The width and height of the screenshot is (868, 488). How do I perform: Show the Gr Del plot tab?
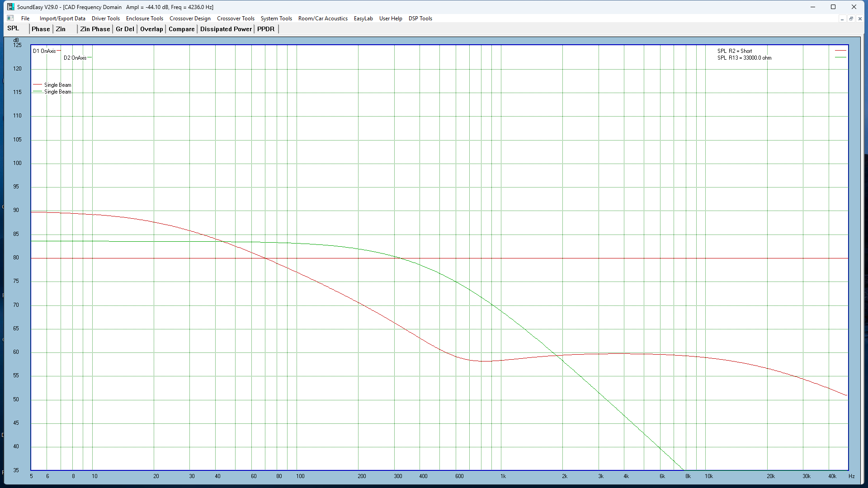pos(125,29)
